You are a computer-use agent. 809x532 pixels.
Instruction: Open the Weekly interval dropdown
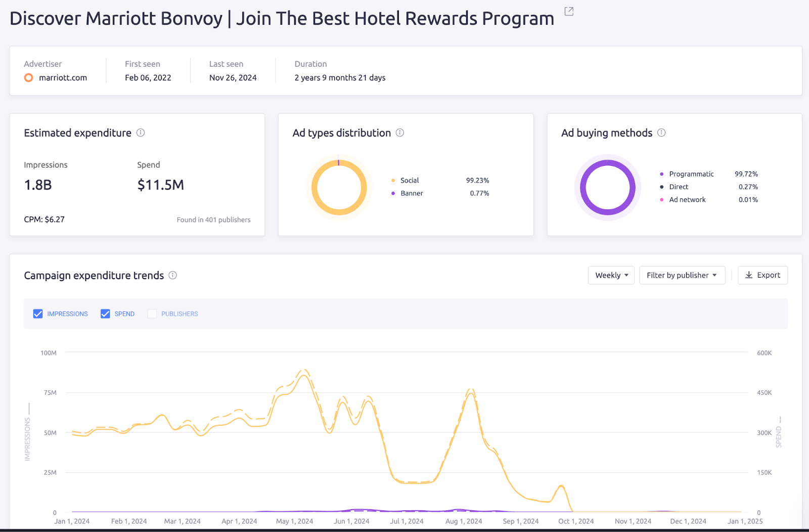[x=611, y=275]
